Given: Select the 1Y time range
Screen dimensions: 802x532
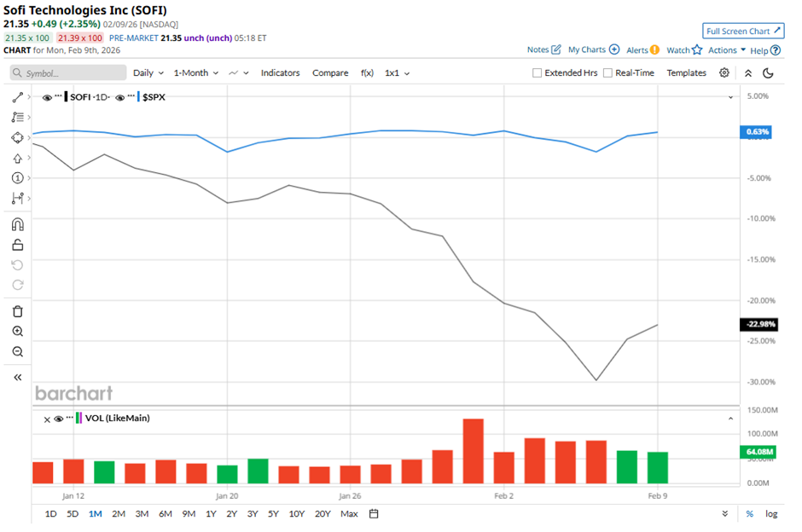Looking at the screenshot, I should point(211,513).
